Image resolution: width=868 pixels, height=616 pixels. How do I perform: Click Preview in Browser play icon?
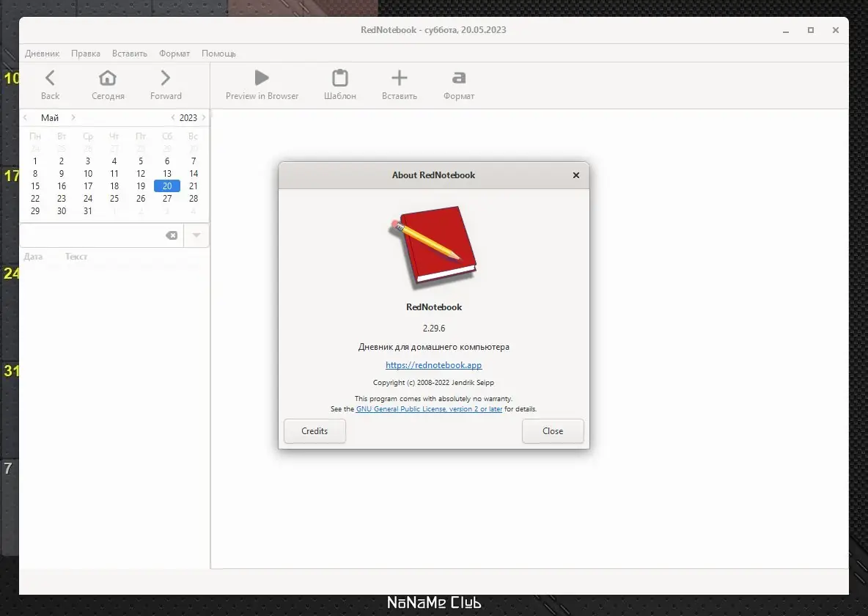262,78
